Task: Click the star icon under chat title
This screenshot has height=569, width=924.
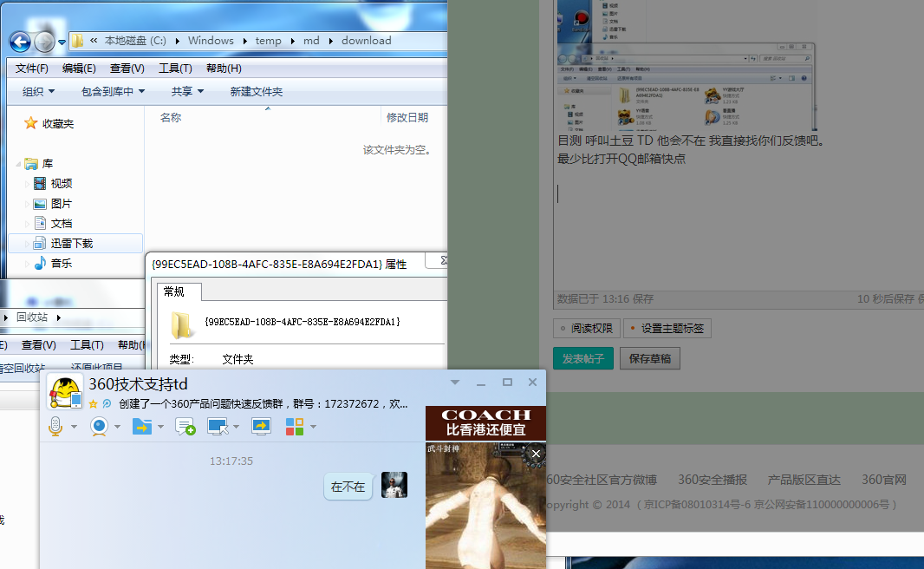Action: (93, 404)
